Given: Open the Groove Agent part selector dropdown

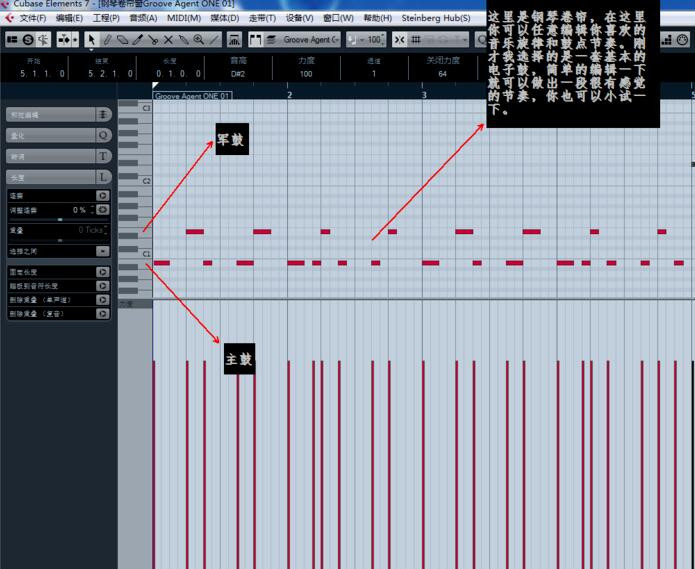Looking at the screenshot, I should point(310,39).
